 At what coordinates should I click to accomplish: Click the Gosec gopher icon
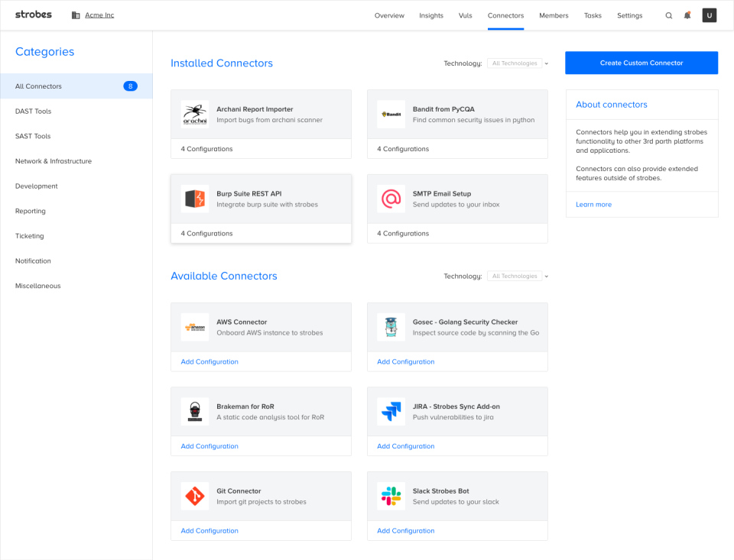click(391, 327)
